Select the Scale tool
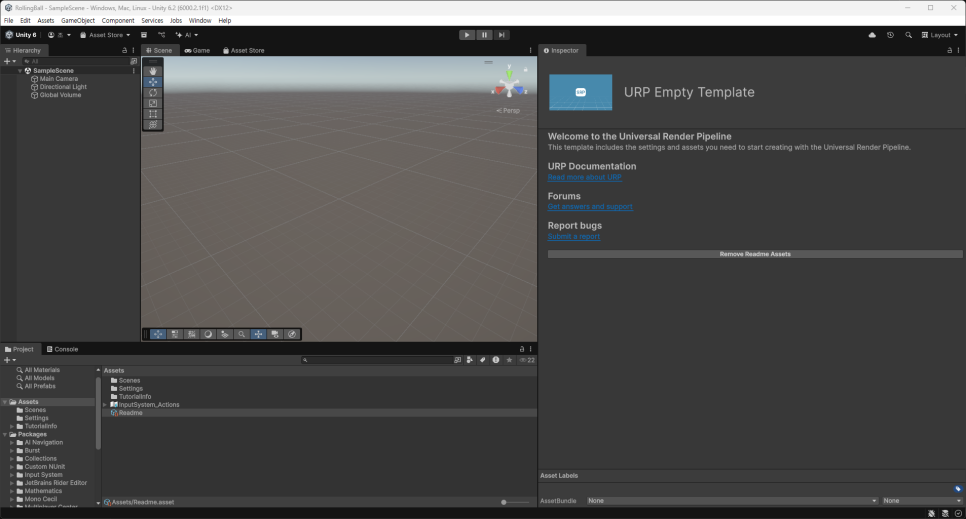 pos(153,104)
